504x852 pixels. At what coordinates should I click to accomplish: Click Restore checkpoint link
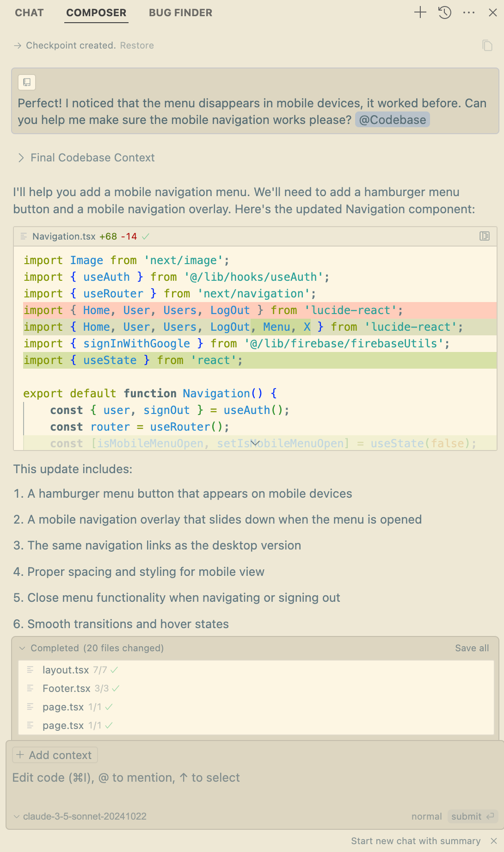tap(137, 45)
